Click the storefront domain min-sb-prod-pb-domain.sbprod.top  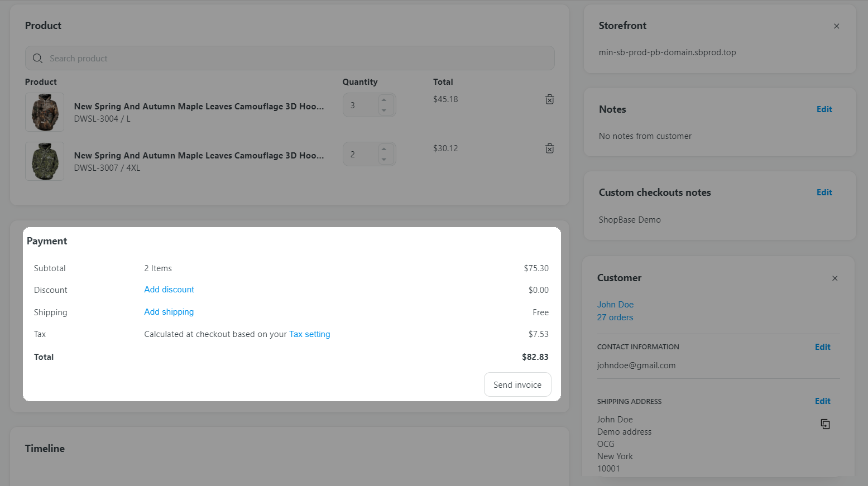[x=668, y=52]
